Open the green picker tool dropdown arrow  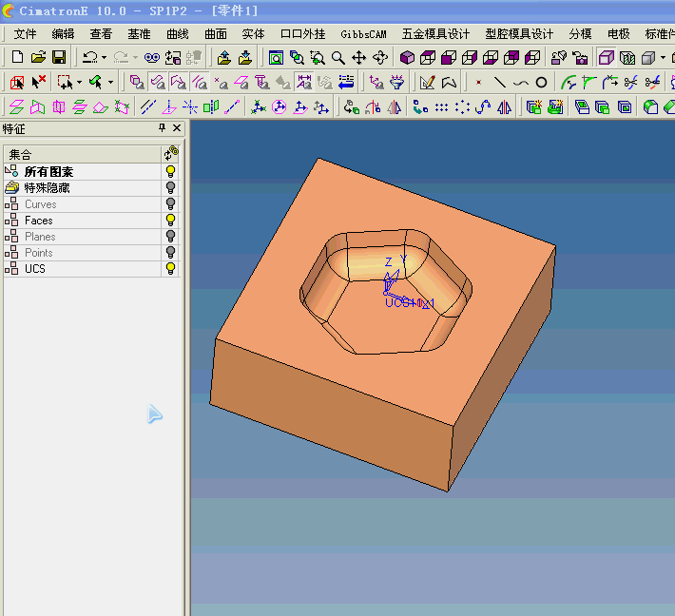tap(110, 82)
